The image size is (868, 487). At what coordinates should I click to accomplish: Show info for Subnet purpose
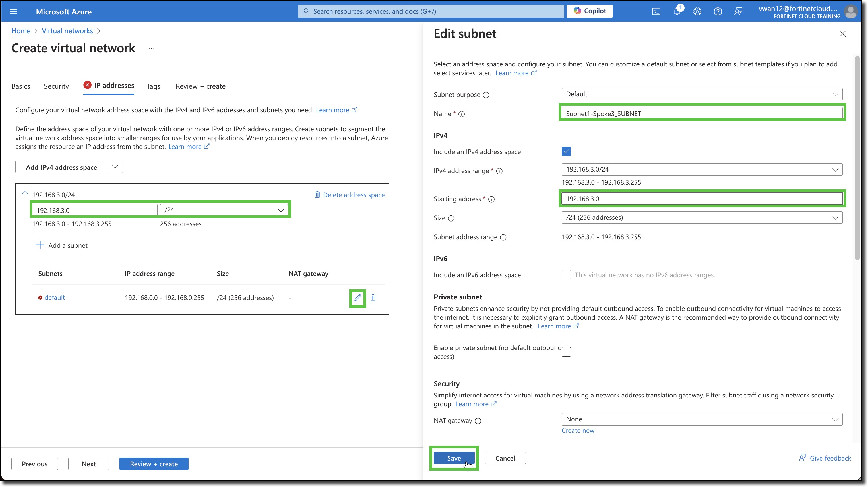pos(486,95)
